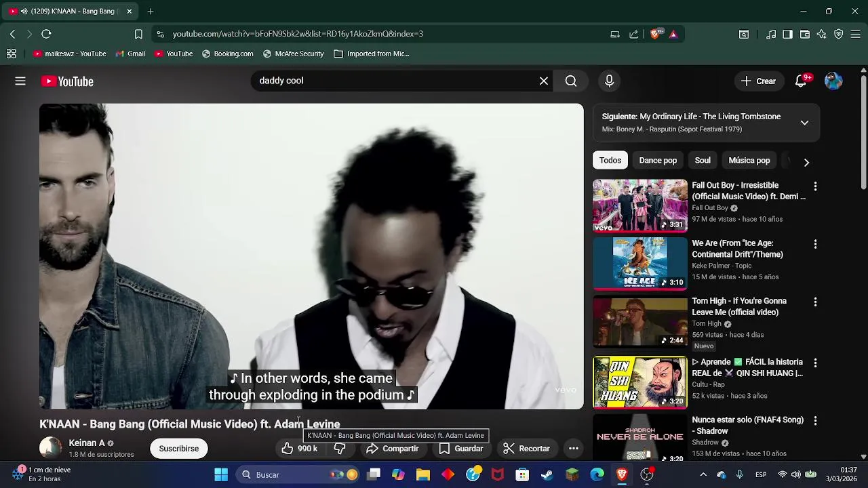Open the Fall Out Boy Irresistible thumbnail
Image resolution: width=868 pixels, height=488 pixels.
[640, 205]
